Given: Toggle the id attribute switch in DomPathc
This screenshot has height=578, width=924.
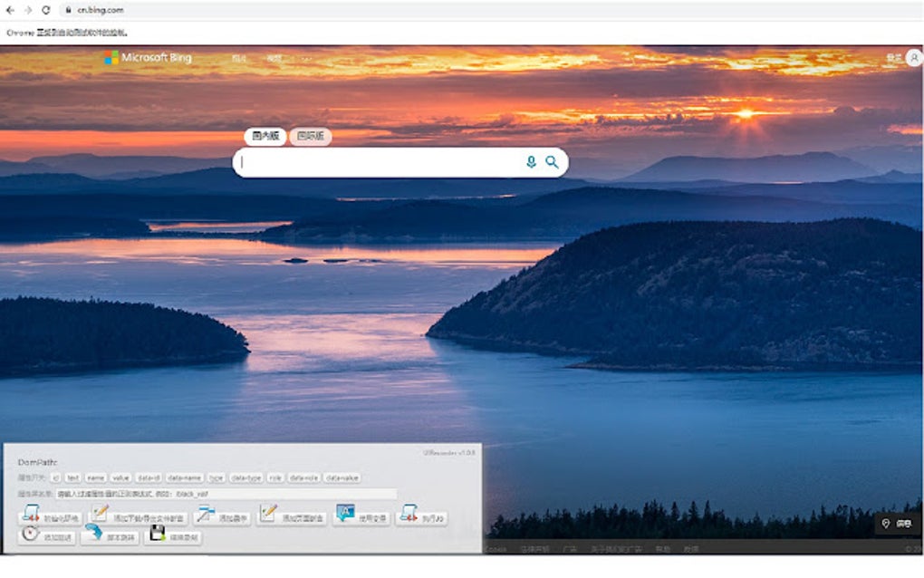Looking at the screenshot, I should pos(55,477).
